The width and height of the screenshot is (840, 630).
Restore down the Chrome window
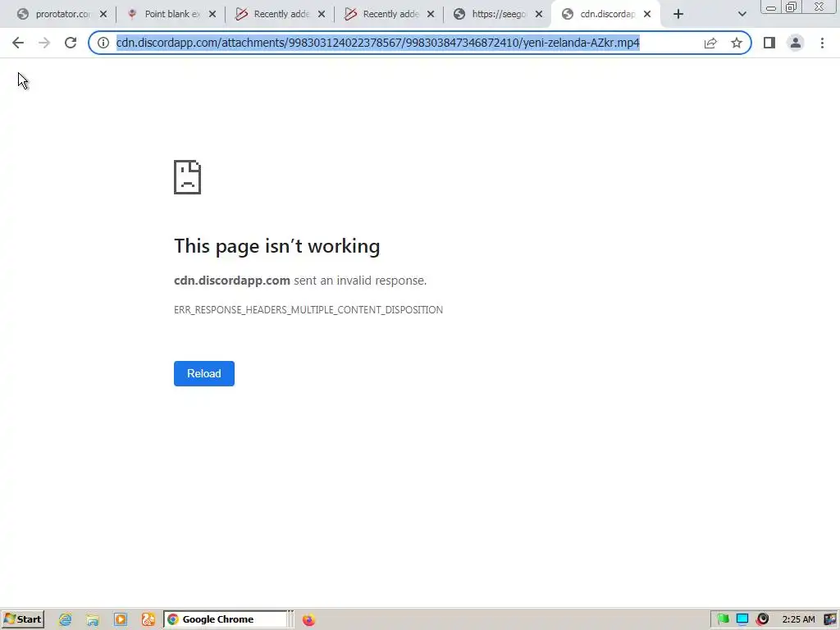coord(791,7)
